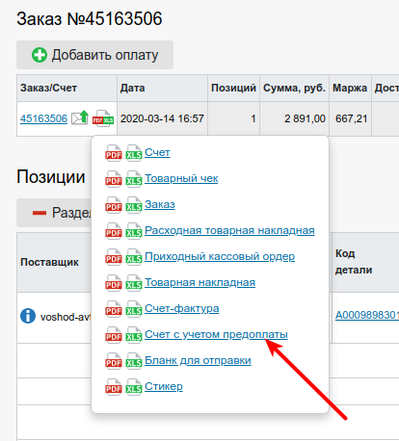
Task: Open the Приходный кассовый ордер link
Action: pyautogui.click(x=220, y=256)
